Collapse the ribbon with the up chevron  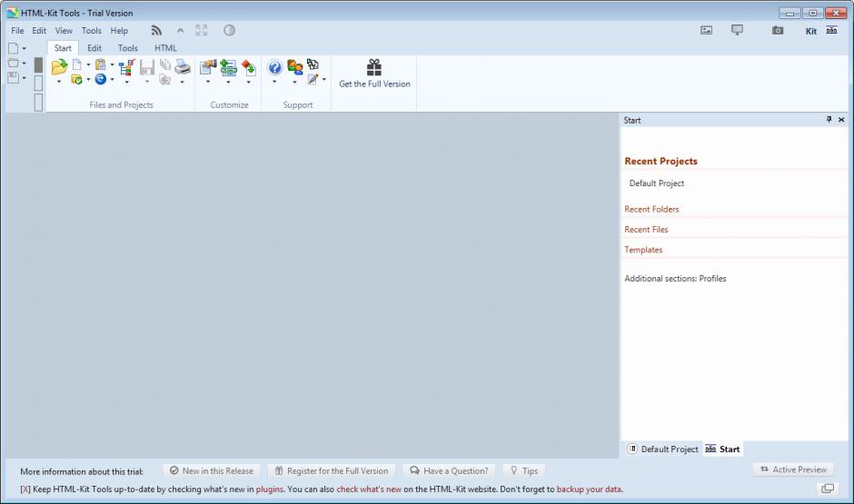(180, 31)
